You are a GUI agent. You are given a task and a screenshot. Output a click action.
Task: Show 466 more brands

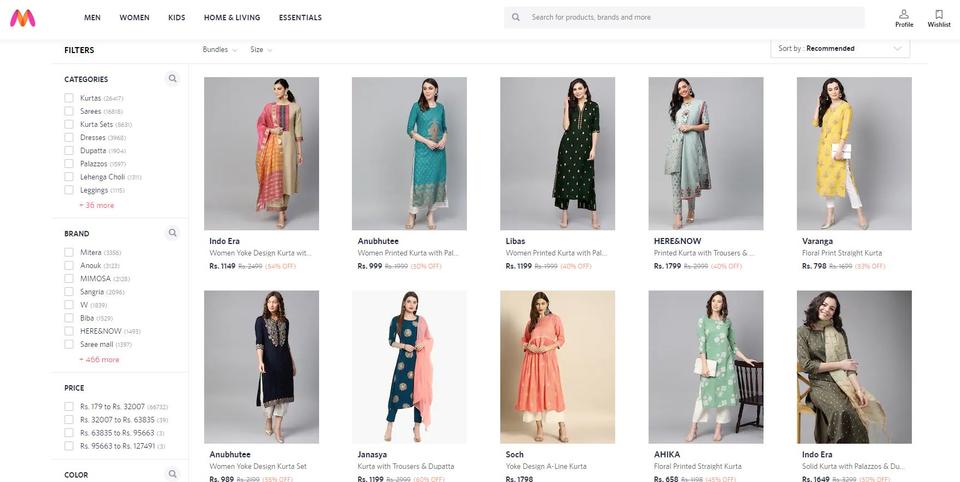coord(99,359)
